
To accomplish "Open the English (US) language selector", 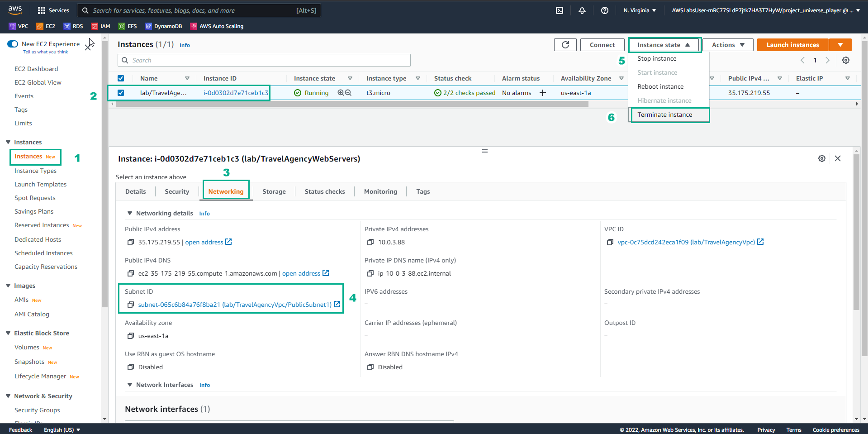I will pyautogui.click(x=62, y=429).
